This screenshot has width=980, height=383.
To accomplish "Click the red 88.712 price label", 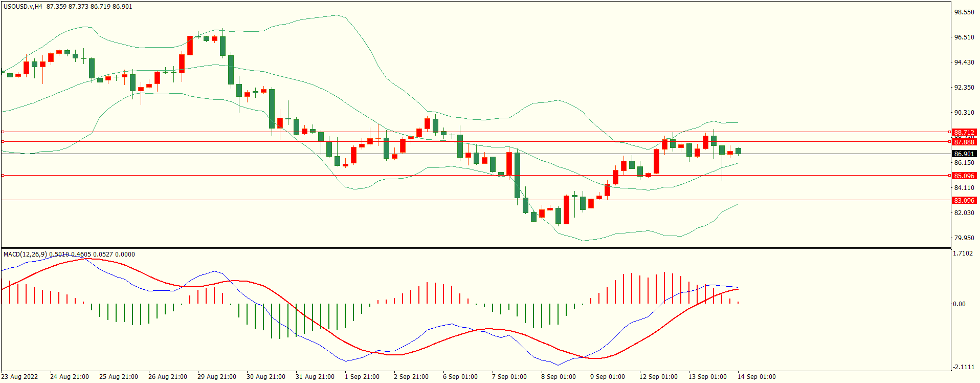I will click(964, 132).
